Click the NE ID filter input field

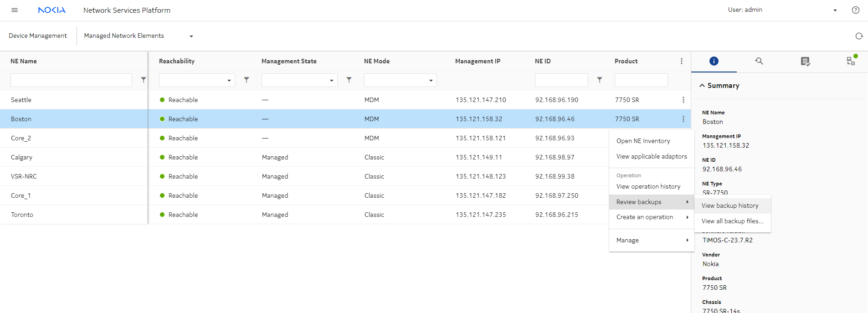(561, 80)
